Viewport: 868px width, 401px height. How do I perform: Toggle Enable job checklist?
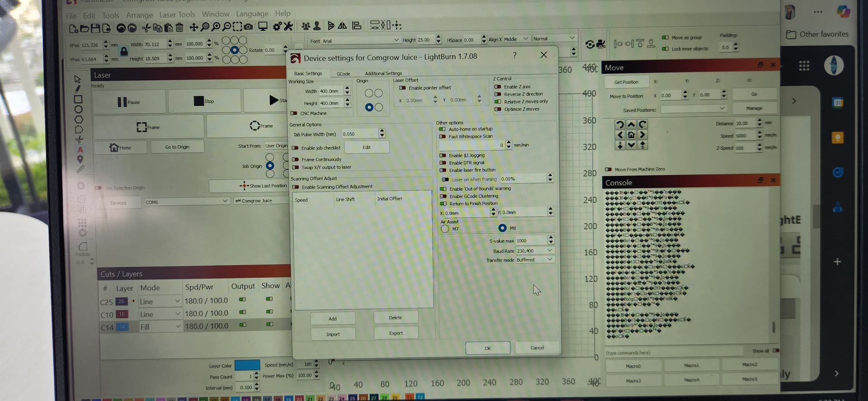click(295, 148)
